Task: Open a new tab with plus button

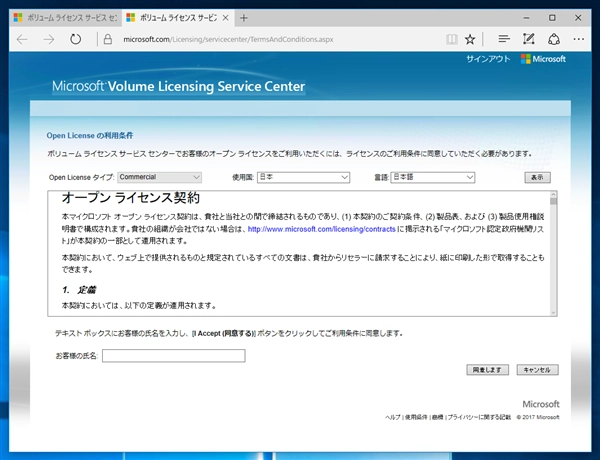Action: tap(244, 18)
